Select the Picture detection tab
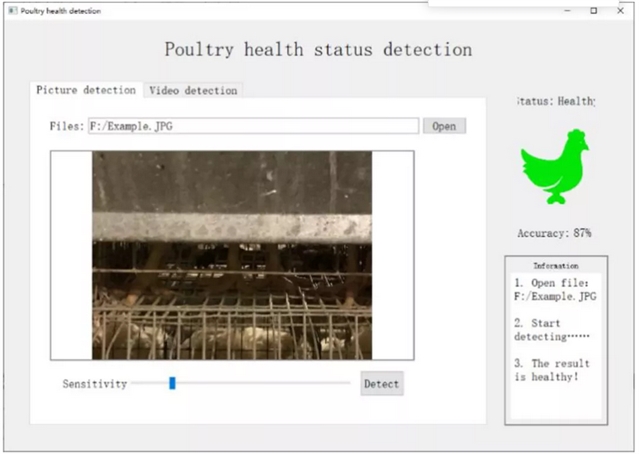The height and width of the screenshot is (454, 639). tap(86, 90)
